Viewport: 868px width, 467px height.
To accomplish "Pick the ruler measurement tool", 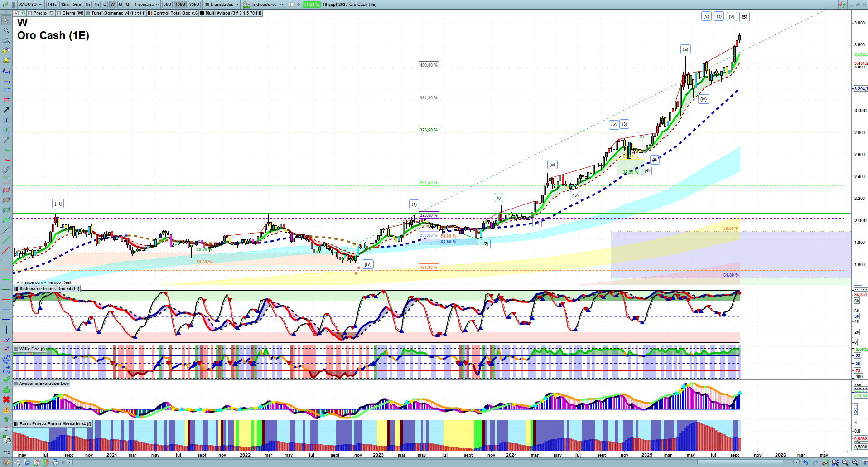I will (x=6, y=170).
